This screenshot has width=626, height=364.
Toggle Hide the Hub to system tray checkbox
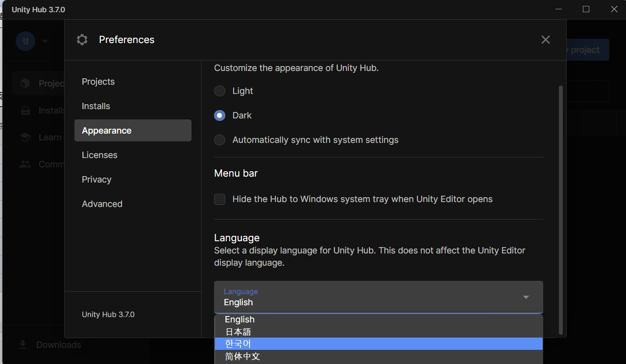(x=220, y=199)
